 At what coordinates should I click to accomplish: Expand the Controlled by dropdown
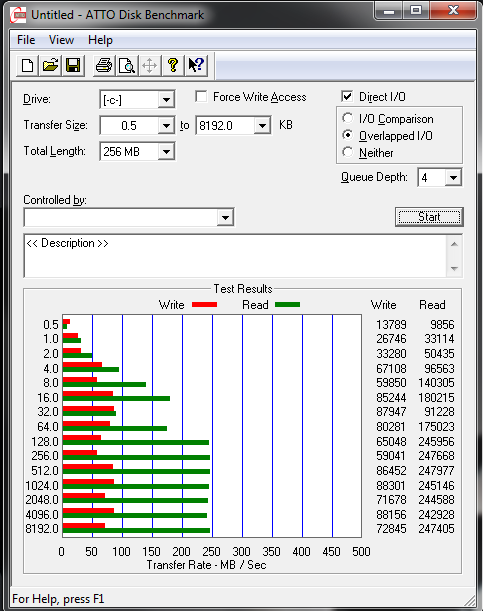click(x=225, y=217)
